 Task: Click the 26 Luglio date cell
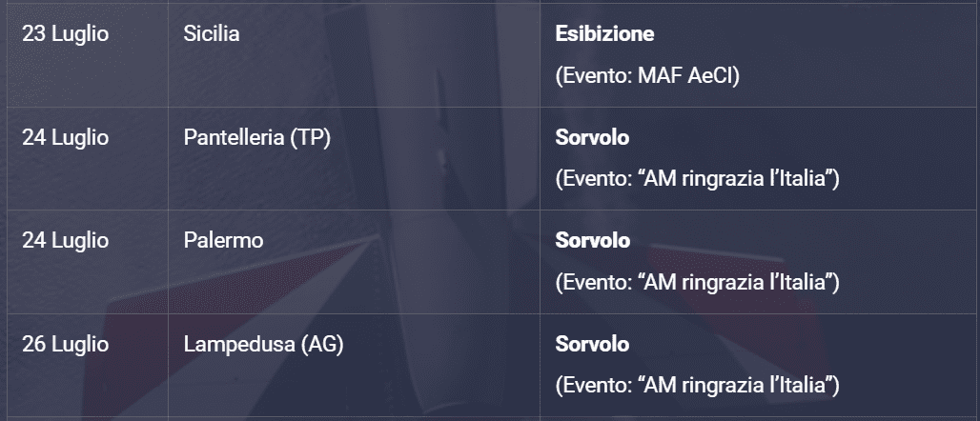[x=65, y=344]
